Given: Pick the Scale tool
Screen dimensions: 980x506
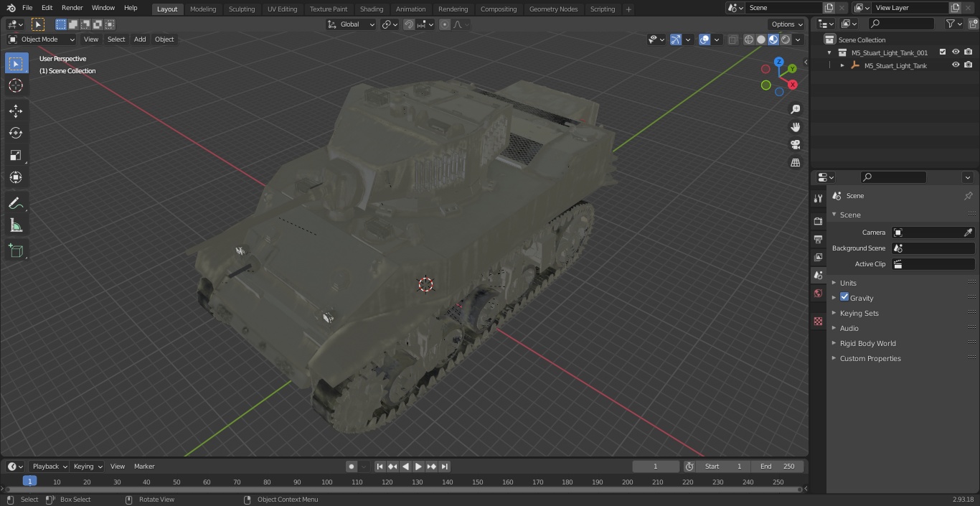Looking at the screenshot, I should point(16,155).
